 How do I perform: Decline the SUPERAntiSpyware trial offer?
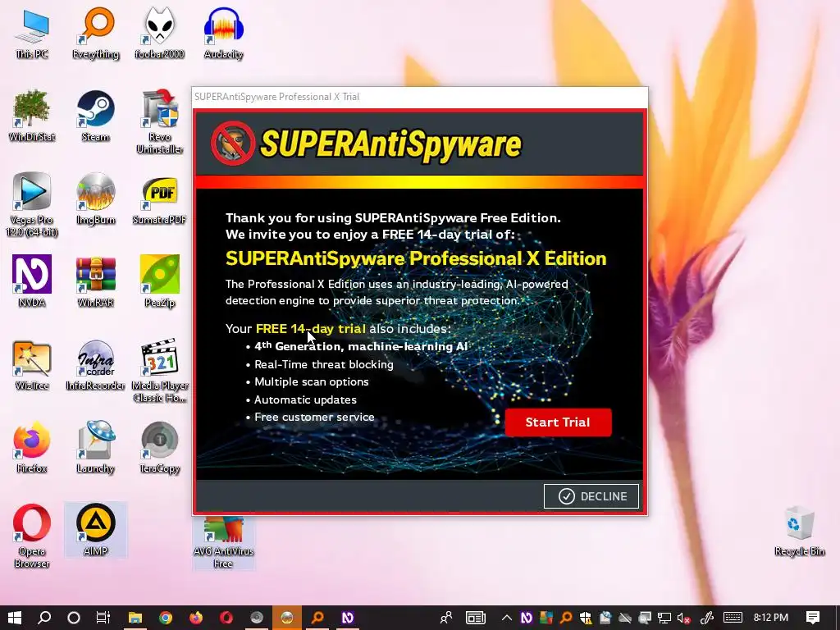click(x=591, y=496)
